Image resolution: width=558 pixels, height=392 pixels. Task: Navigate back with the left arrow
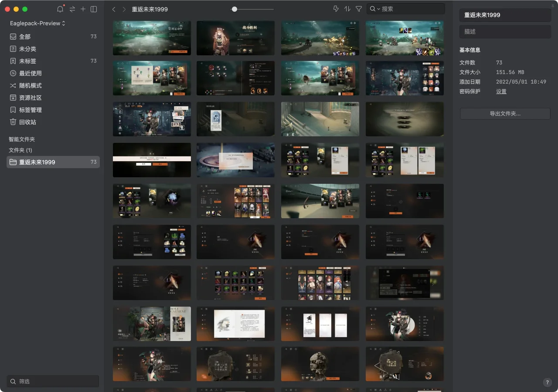click(114, 9)
